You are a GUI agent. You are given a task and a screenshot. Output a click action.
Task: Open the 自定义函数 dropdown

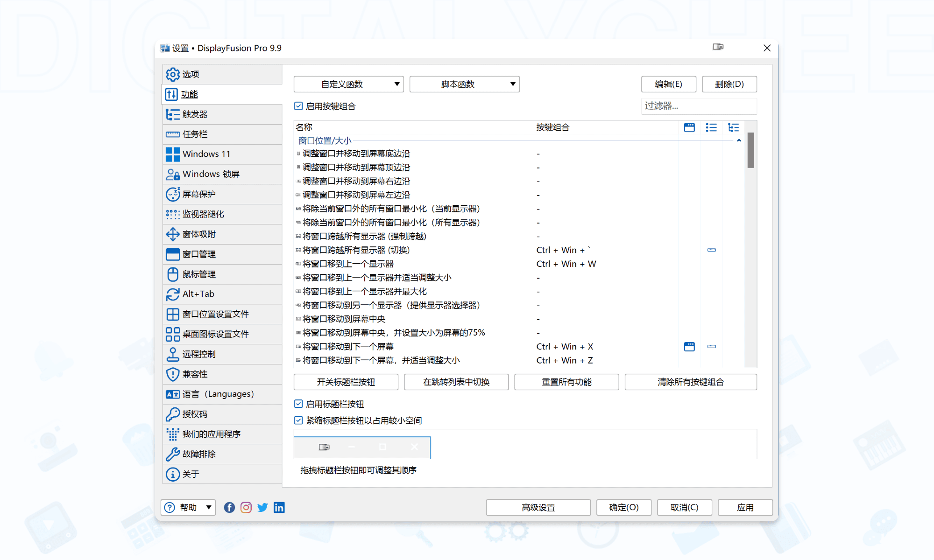(x=348, y=84)
